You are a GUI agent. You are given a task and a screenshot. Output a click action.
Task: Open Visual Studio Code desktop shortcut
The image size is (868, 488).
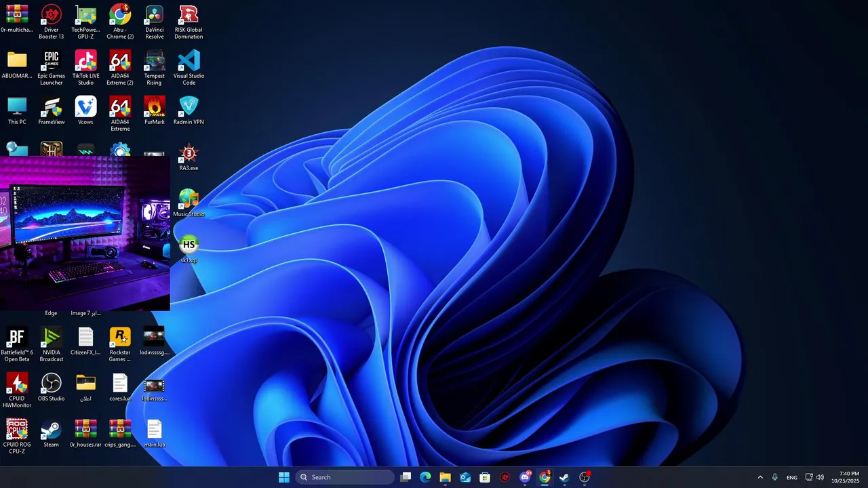[189, 68]
